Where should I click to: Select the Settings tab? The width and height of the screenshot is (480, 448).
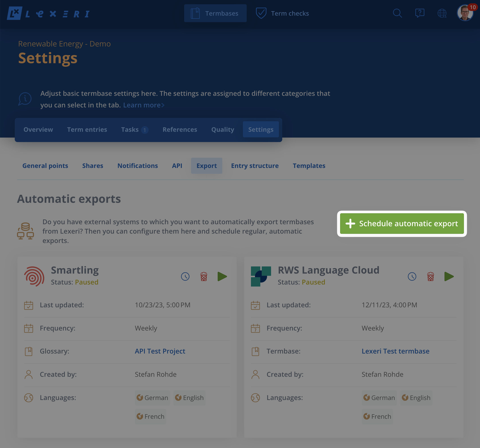[x=261, y=130]
